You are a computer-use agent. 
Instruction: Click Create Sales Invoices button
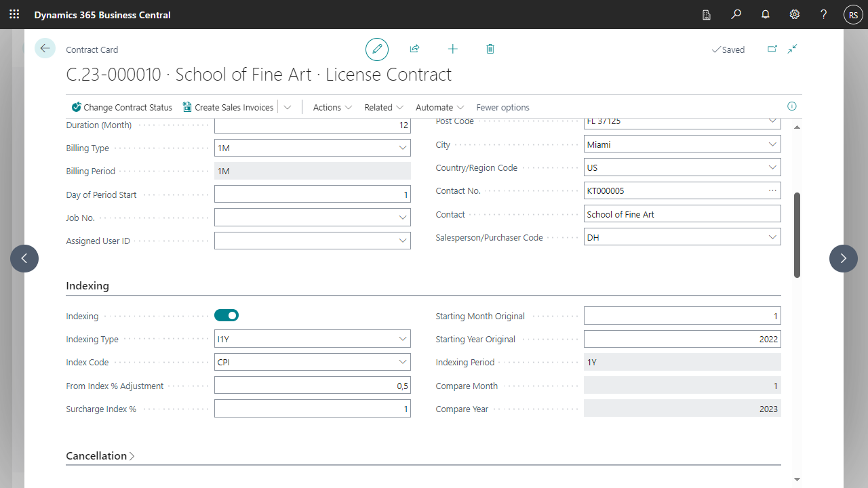click(228, 107)
